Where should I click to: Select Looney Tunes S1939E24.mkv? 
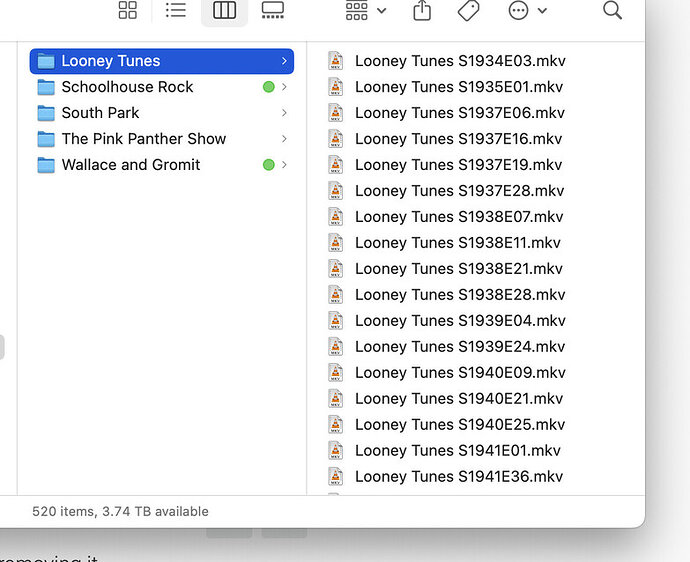pyautogui.click(x=446, y=347)
